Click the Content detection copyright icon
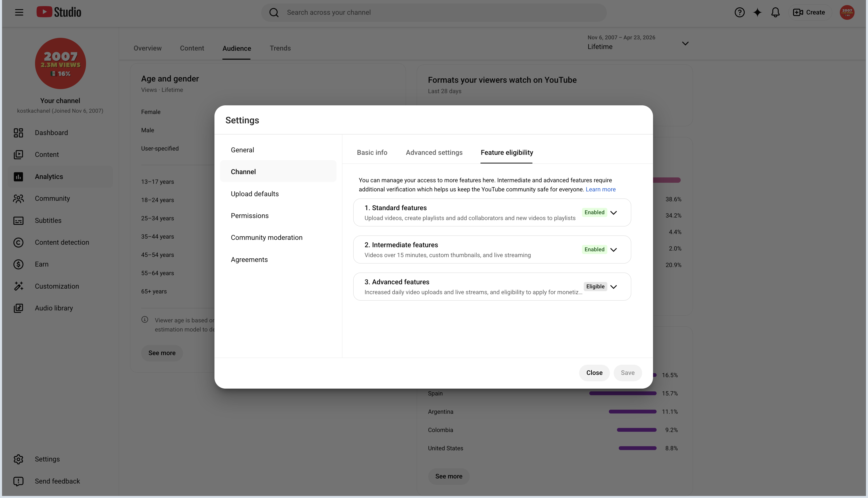The image size is (868, 498). (x=19, y=242)
